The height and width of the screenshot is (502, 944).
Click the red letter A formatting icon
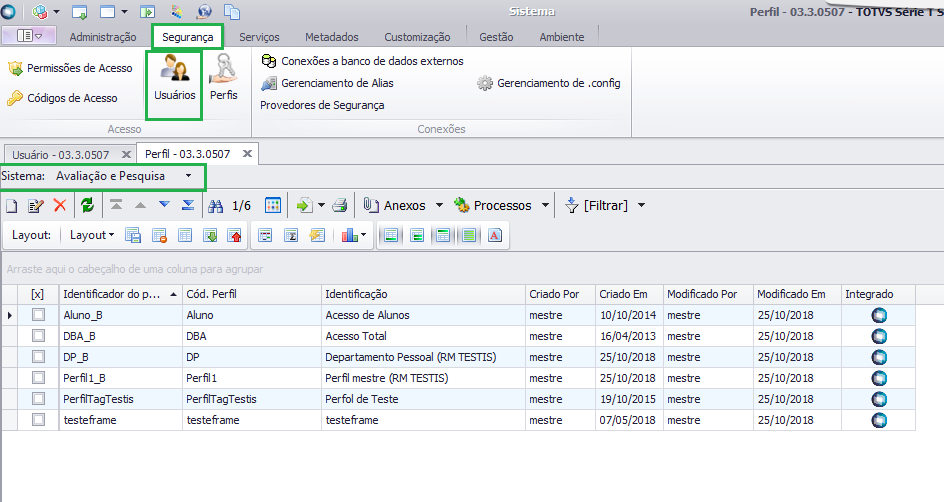pyautogui.click(x=495, y=235)
